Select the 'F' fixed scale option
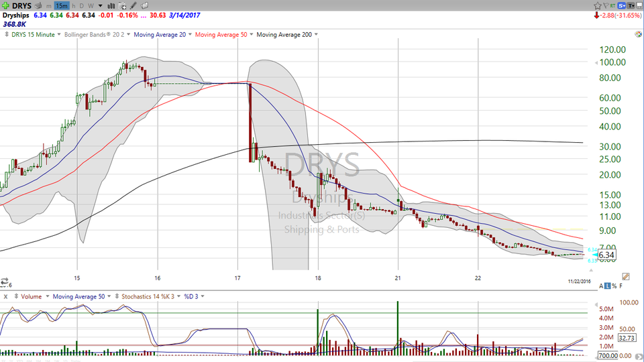Viewport: 644px width, 362px height. pos(621,286)
